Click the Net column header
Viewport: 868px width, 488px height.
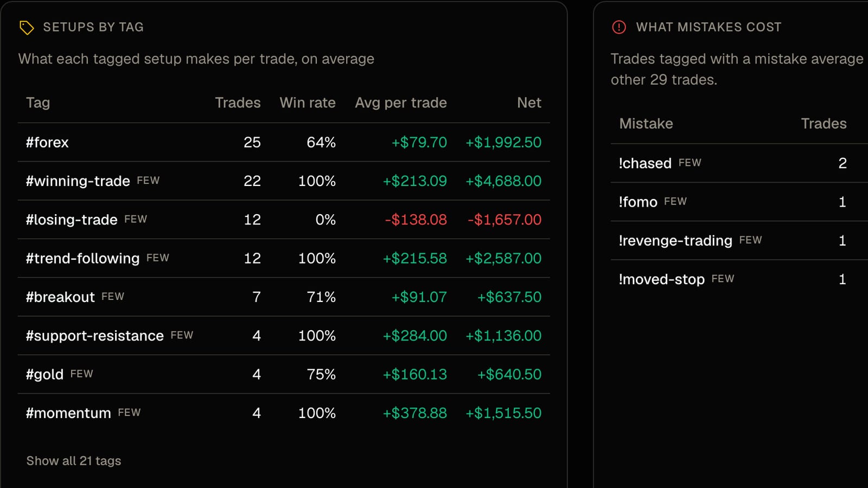[529, 102]
